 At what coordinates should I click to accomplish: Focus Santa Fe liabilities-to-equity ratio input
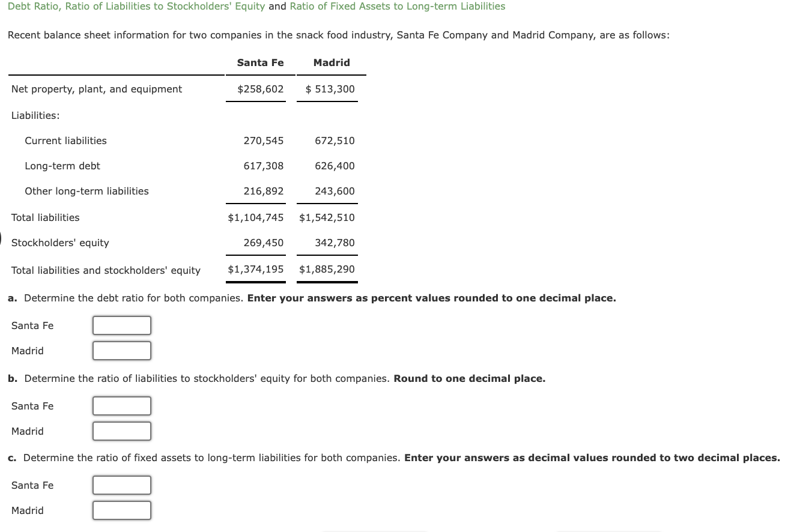122,406
